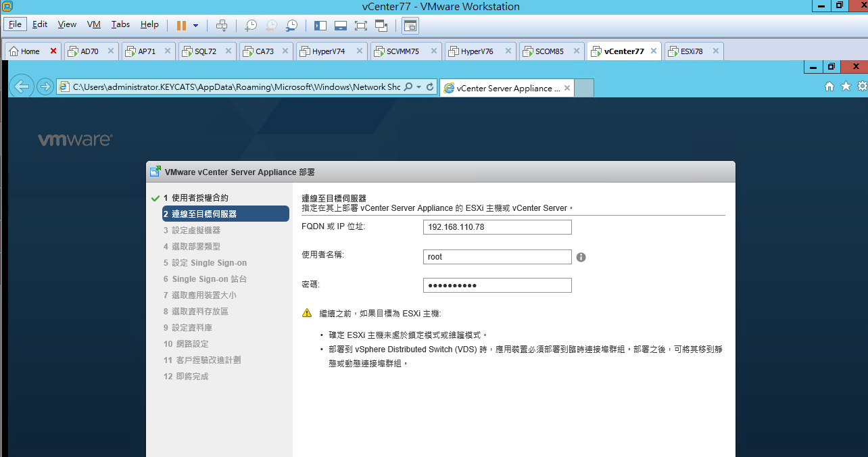Toggle the console view icon
This screenshot has width=868, height=457.
pyautogui.click(x=410, y=26)
